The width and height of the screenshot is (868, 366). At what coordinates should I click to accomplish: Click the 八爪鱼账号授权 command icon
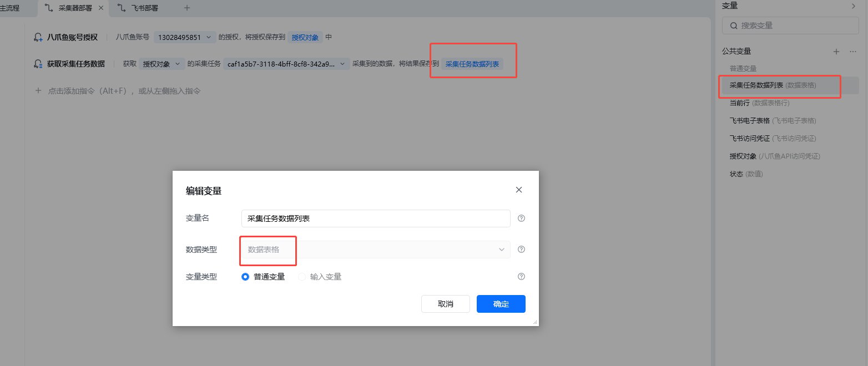[x=38, y=37]
